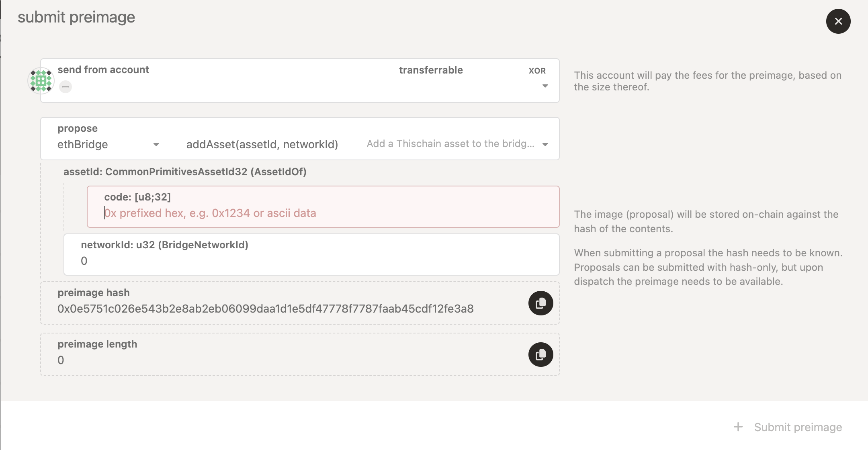Click the assetId CommonPrimitivesAssetId32 label

coord(185,172)
